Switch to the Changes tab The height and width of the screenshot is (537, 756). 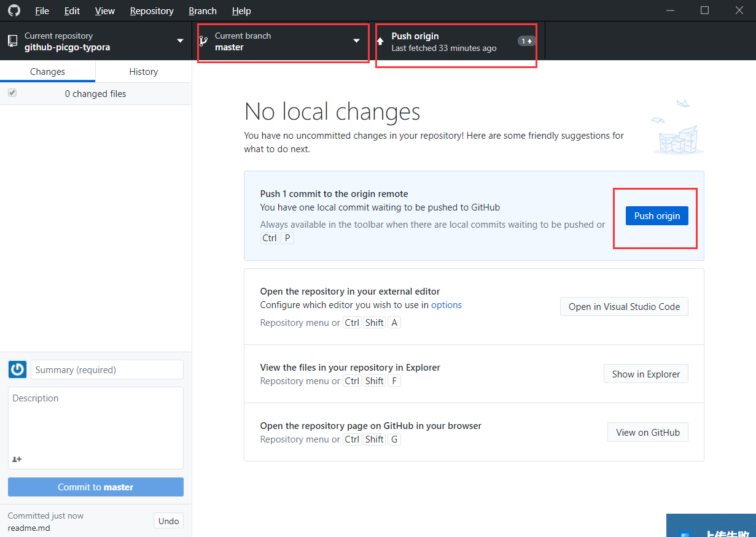click(47, 72)
